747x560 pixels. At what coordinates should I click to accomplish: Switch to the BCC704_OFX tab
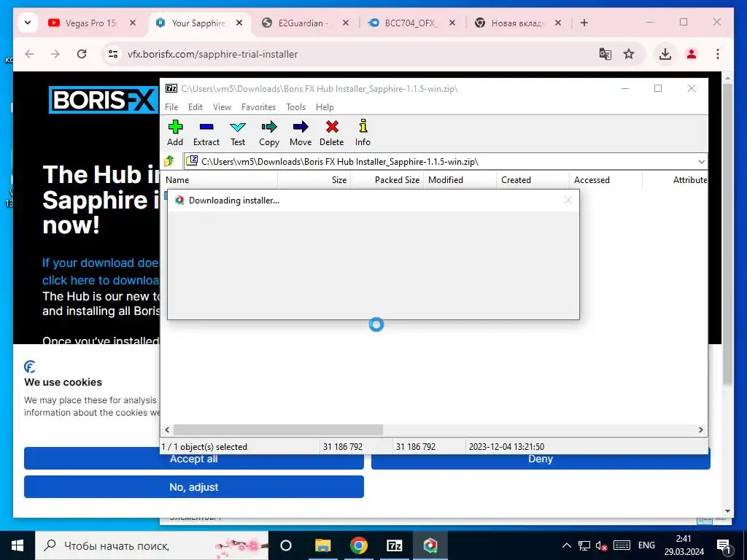tap(411, 23)
